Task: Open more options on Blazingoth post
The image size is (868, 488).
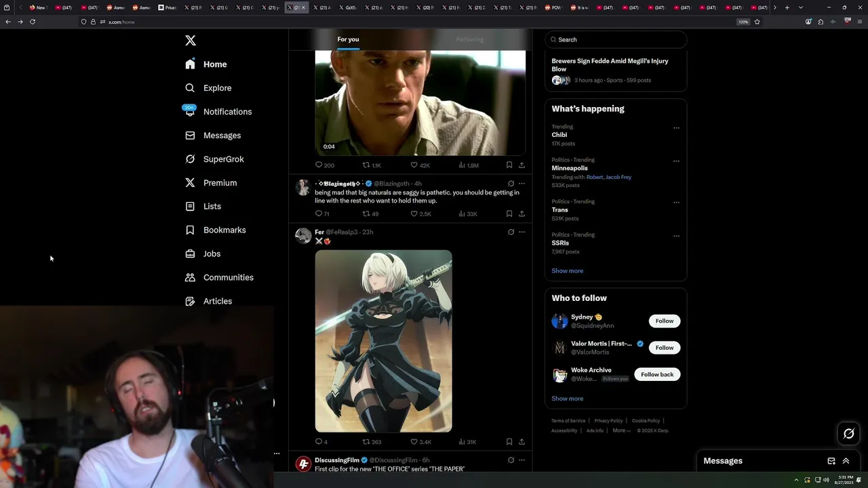Action: [521, 184]
